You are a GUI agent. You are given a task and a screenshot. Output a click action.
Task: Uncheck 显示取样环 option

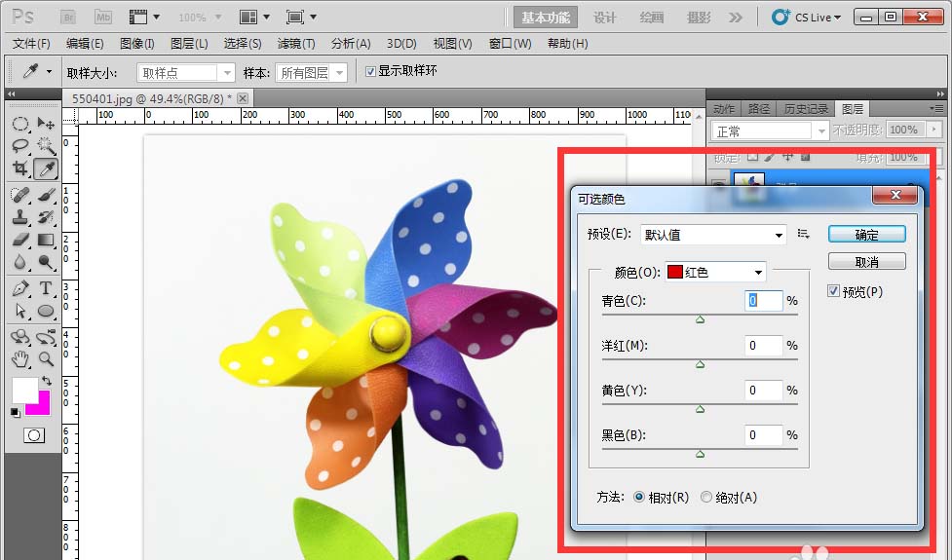click(370, 71)
